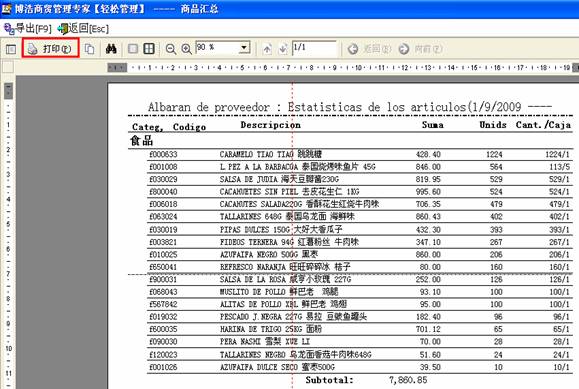Viewport: 579px width, 389px height.
Task: Go to next page with down arrow
Action: (283, 49)
